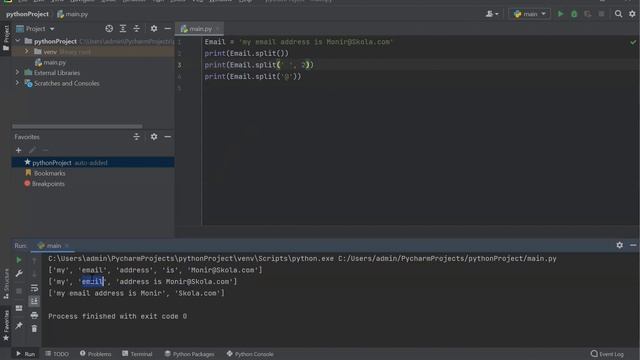Click the wrench icon in Run panel
This screenshot has width=640, height=360.
click(x=19, y=273)
